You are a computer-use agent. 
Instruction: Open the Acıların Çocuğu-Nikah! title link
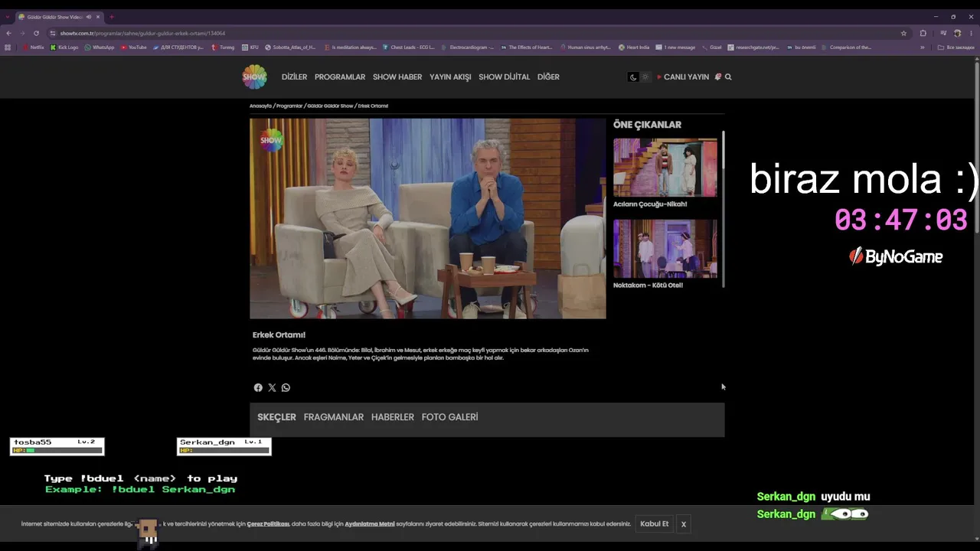click(650, 204)
